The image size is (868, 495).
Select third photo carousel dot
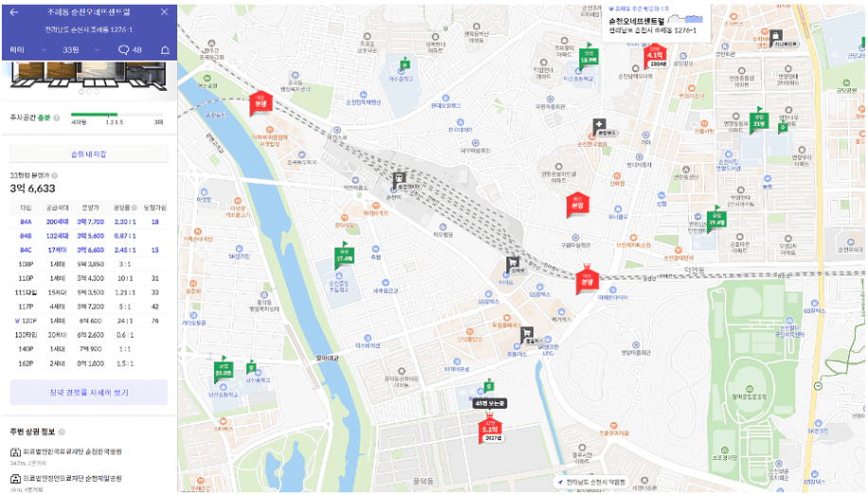[x=96, y=92]
